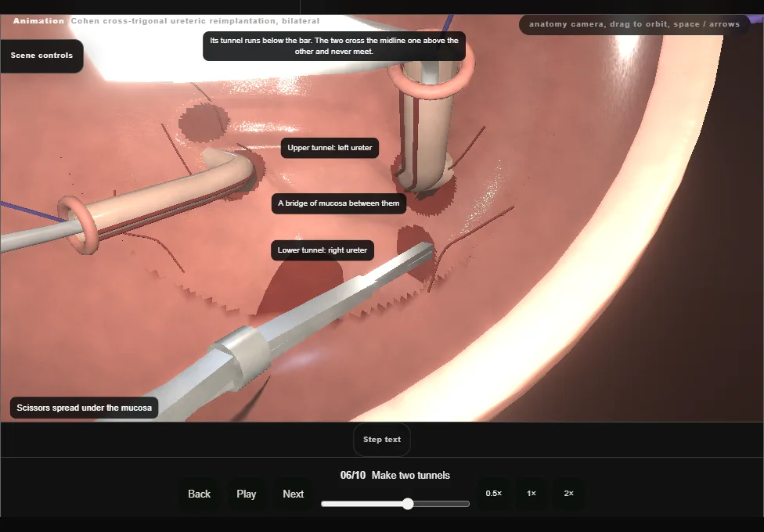764x532 pixels.
Task: Click the 'anatomy camera, drag to orbit' hint
Action: coord(634,24)
